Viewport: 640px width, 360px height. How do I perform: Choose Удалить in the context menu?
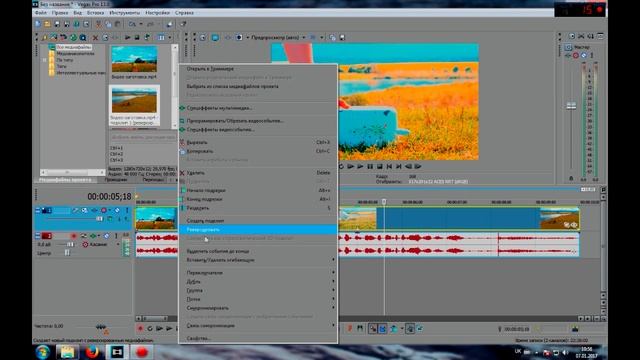258,173
